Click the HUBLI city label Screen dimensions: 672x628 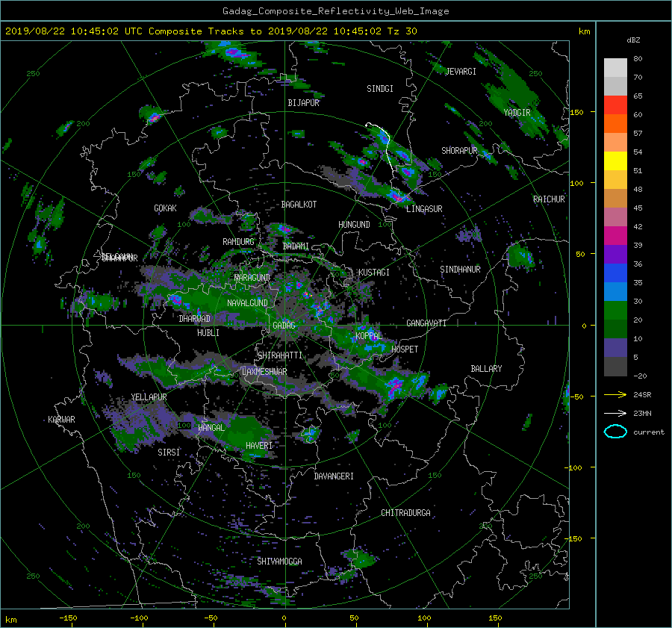(x=208, y=332)
